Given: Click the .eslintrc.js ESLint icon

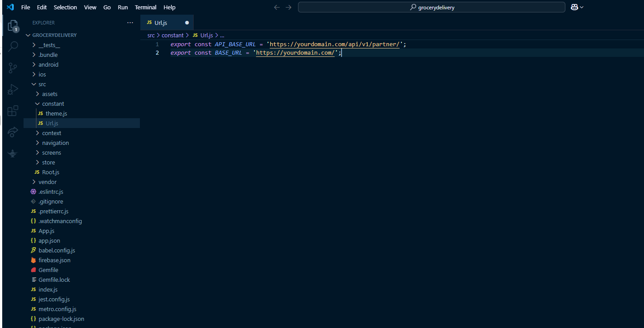Looking at the screenshot, I should (33, 192).
